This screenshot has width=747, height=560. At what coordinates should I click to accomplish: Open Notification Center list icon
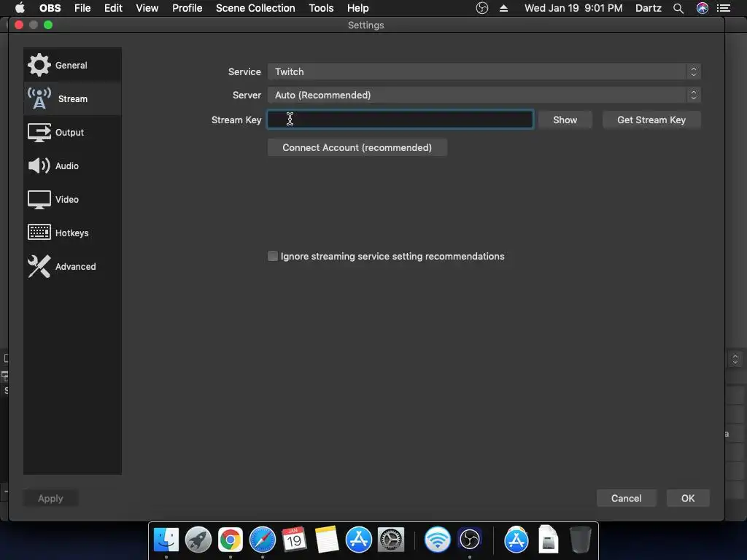(724, 8)
